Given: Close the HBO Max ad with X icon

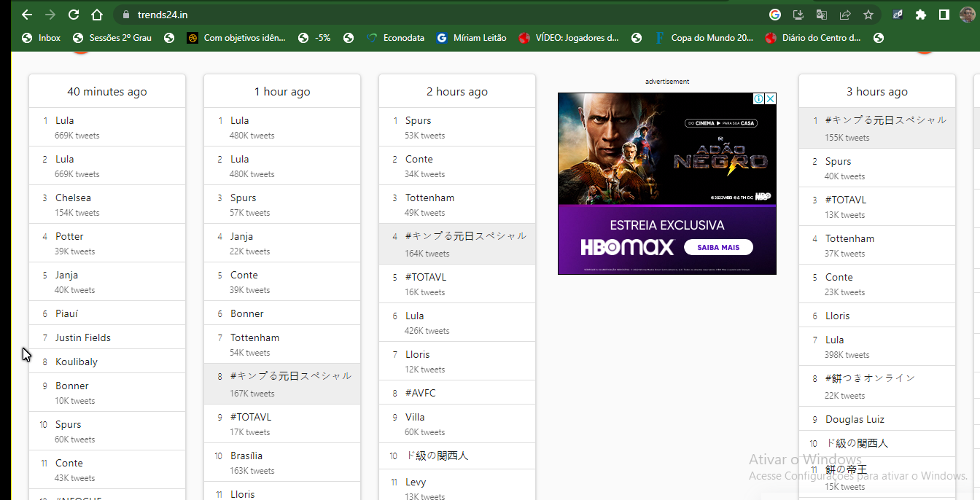Looking at the screenshot, I should tap(770, 99).
